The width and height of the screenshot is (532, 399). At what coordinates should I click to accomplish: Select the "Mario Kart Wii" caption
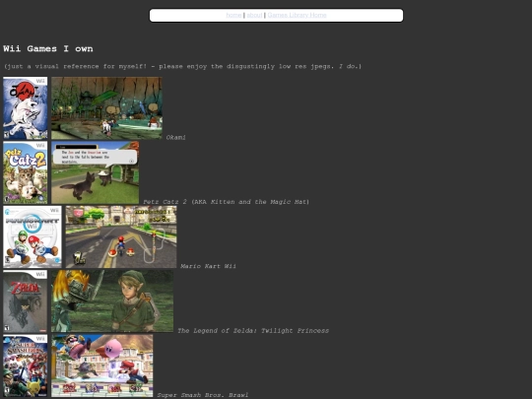[x=208, y=266]
